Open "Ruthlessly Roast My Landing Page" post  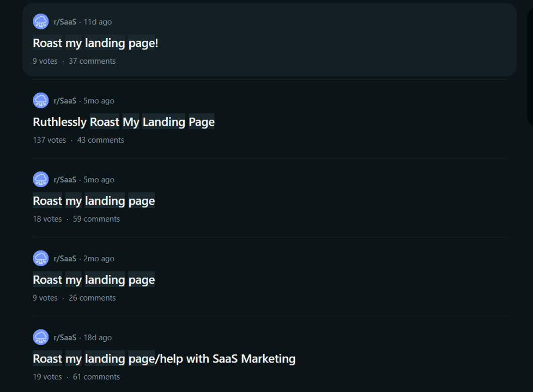pyautogui.click(x=124, y=122)
